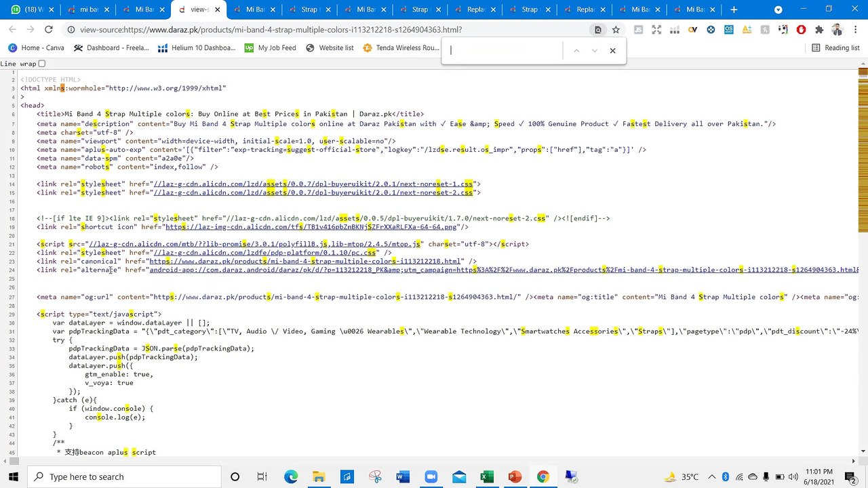Open Word from the taskbar

point(402,476)
